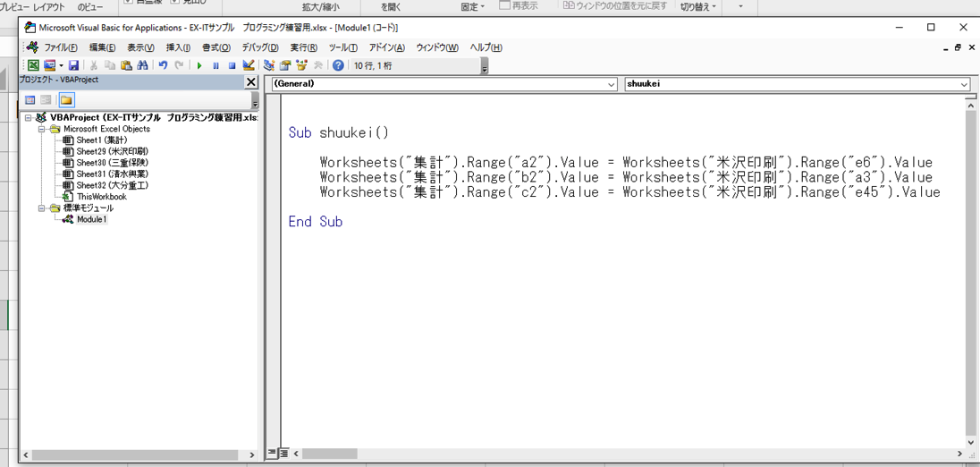Stop execution with the Reset square icon

click(232, 65)
